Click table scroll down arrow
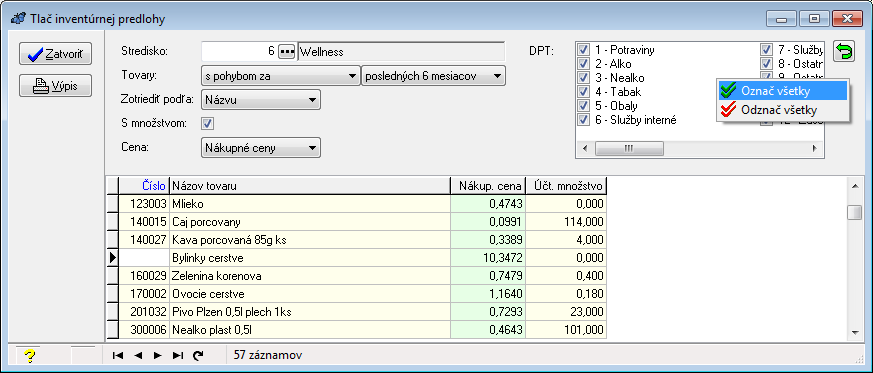 (x=855, y=332)
